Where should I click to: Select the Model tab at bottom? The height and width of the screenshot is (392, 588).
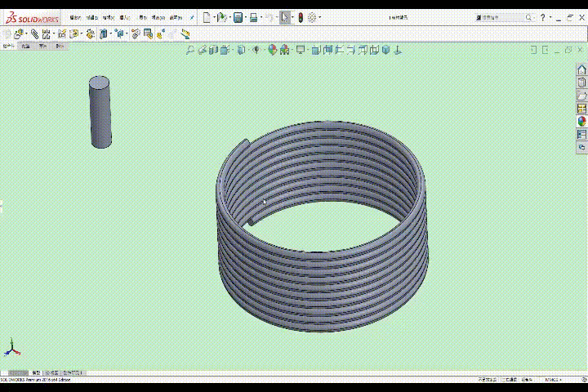point(35,372)
